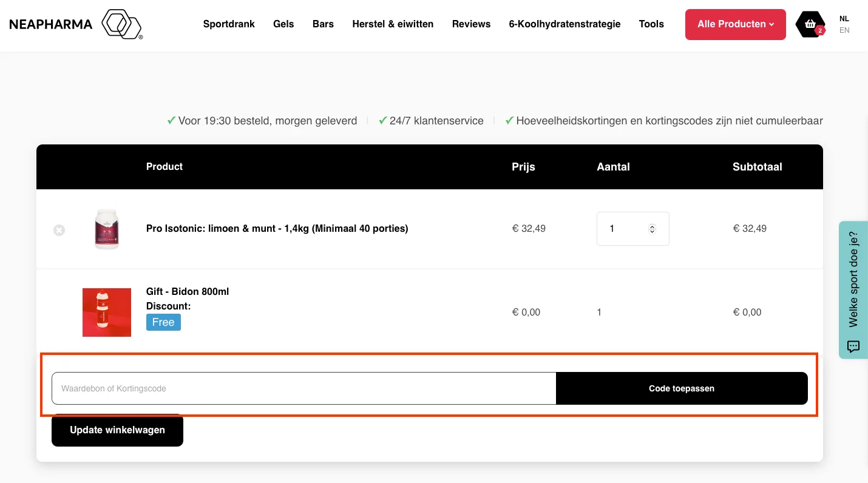Remove Pro Isotonic using the X icon
This screenshot has width=868, height=483.
pos(59,230)
